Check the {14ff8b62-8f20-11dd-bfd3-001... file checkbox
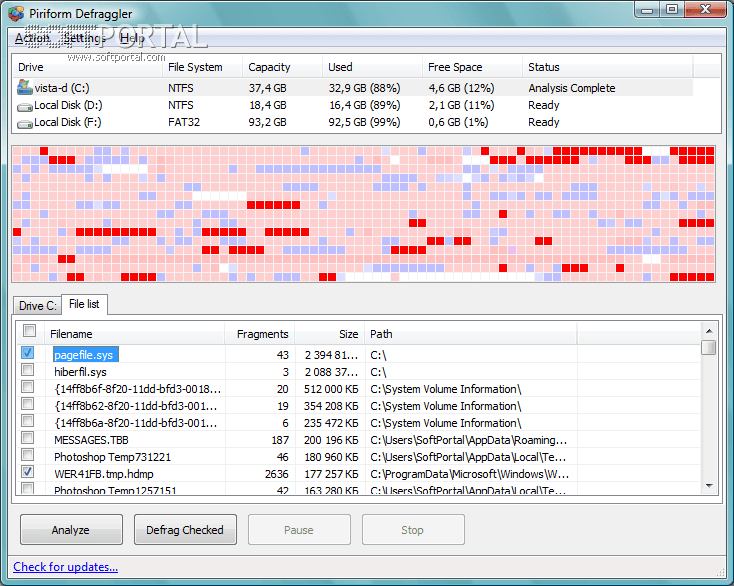This screenshot has width=734, height=586. pos(28,403)
